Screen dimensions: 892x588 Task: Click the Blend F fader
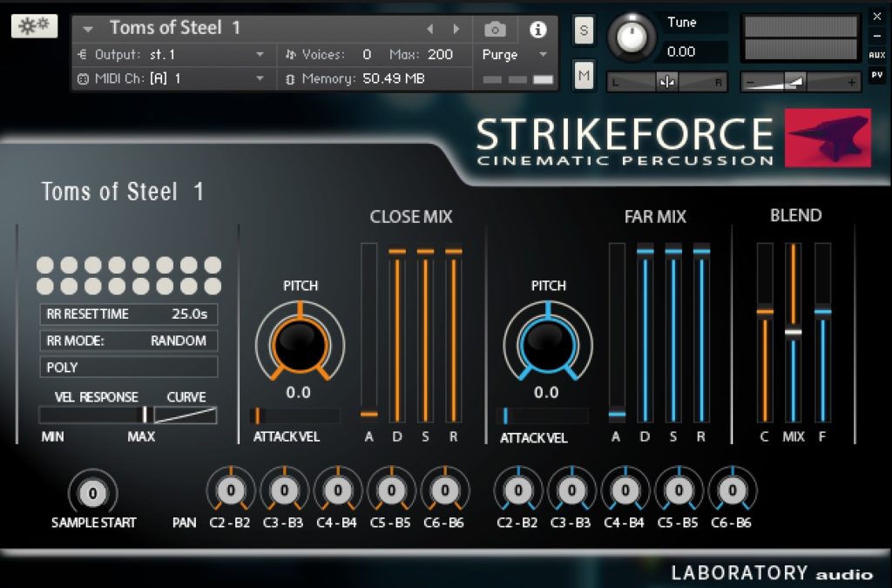pyautogui.click(x=822, y=334)
